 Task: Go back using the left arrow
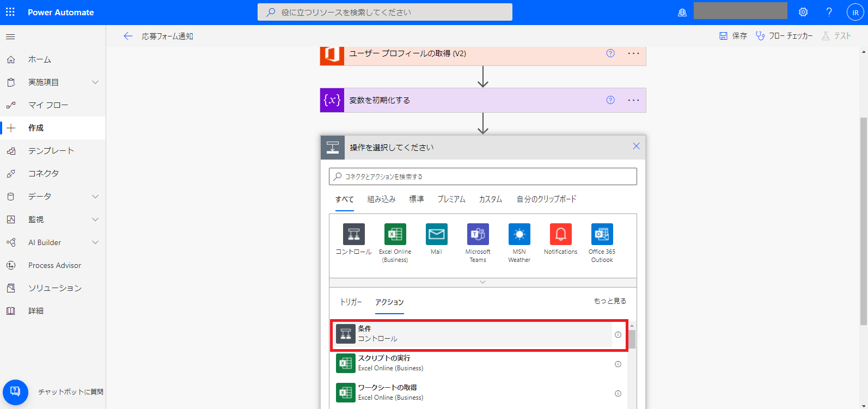(x=128, y=36)
